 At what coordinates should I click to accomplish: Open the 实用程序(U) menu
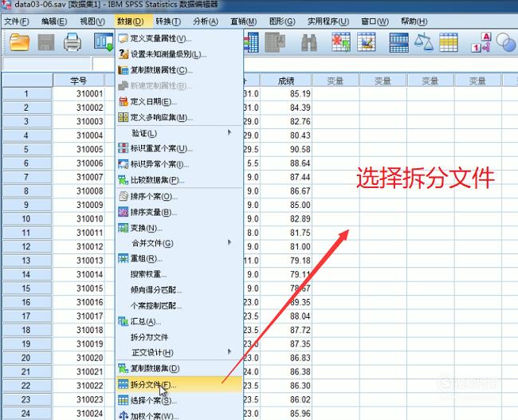(328, 22)
